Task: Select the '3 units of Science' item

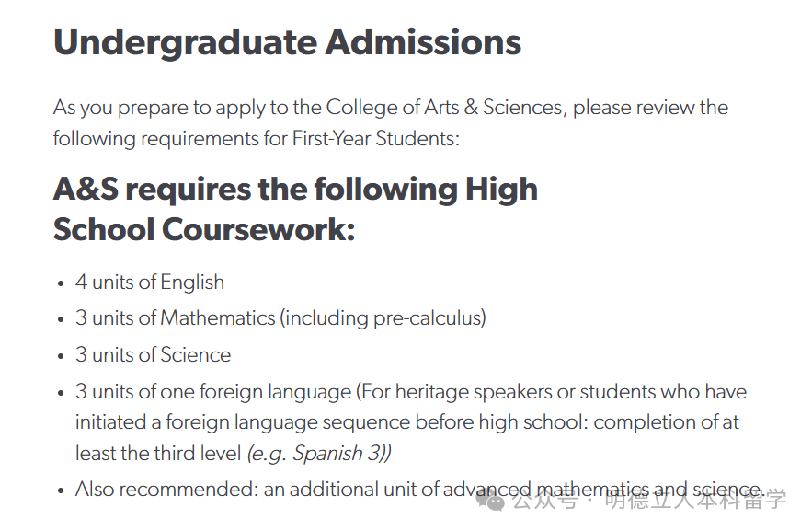Action: [x=153, y=355]
